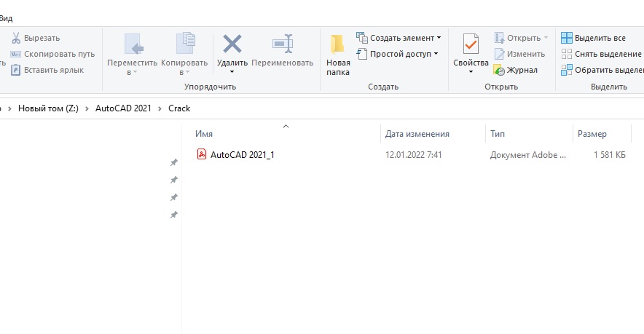Open Easy access (Простой доступ) menu
Viewport: 644px width, 334px height.
397,54
